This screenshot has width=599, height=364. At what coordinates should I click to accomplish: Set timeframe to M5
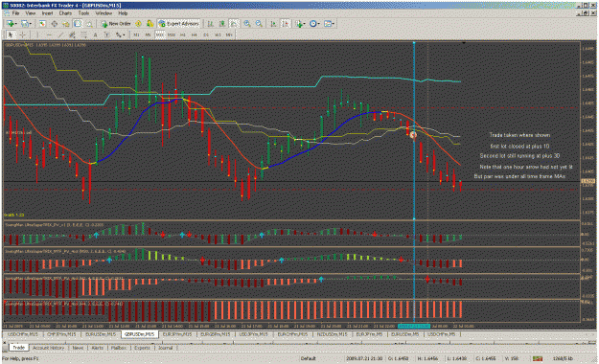148,34
